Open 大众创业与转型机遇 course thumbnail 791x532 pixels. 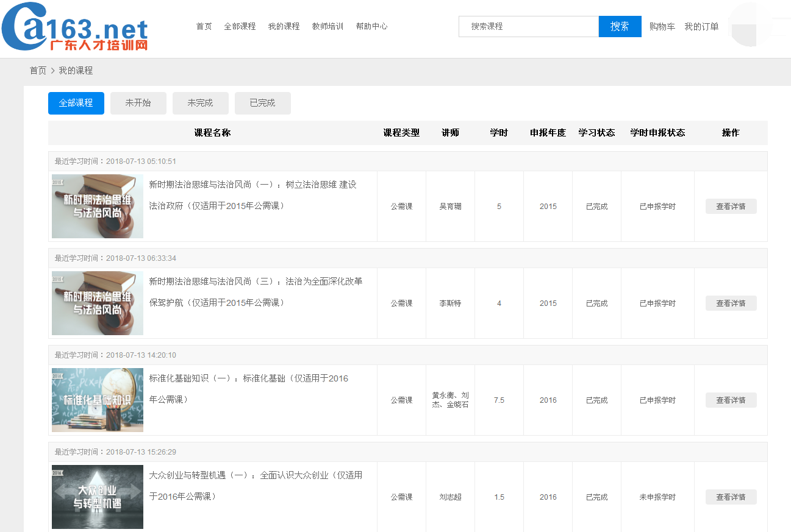98,497
